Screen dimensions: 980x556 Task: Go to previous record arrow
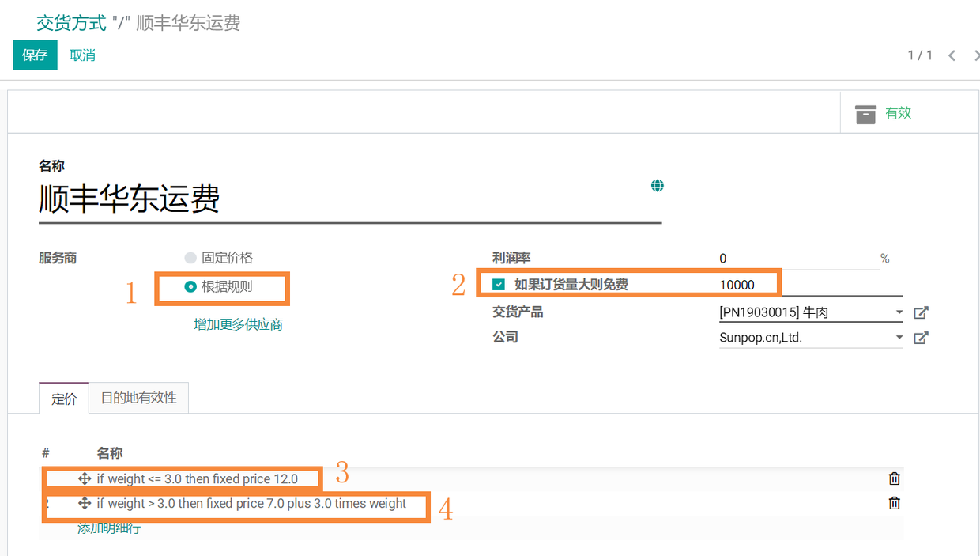[x=952, y=55]
